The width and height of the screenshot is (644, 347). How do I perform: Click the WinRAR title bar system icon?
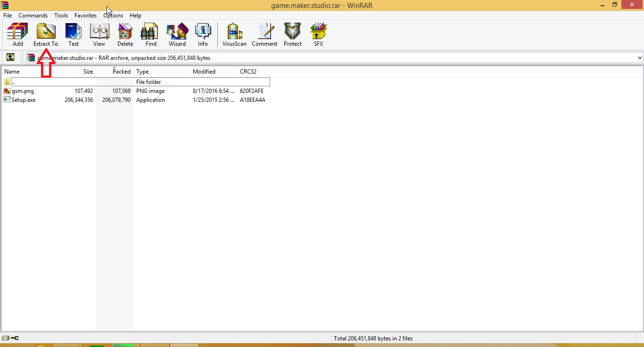[x=5, y=5]
